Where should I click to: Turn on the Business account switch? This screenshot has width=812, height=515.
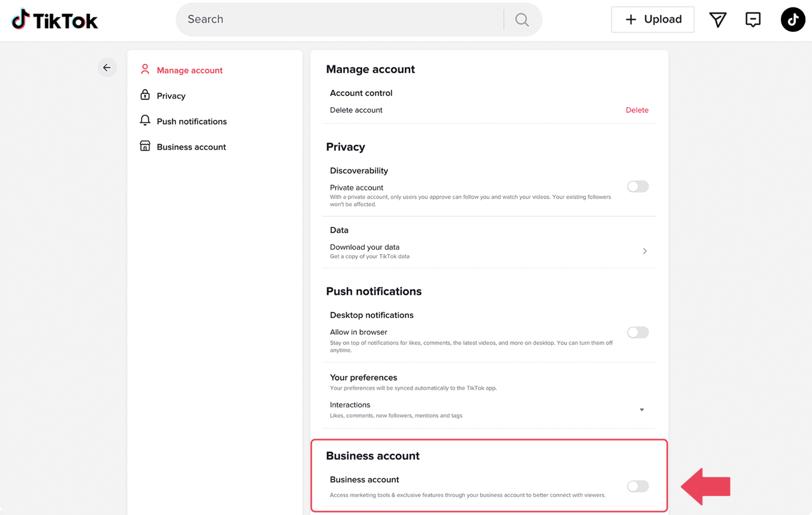point(638,486)
